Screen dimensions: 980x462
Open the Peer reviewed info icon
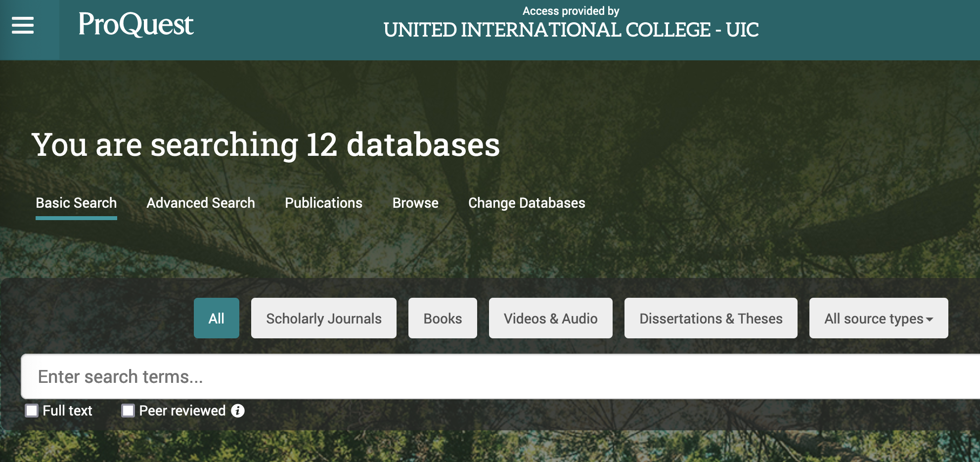tap(238, 411)
